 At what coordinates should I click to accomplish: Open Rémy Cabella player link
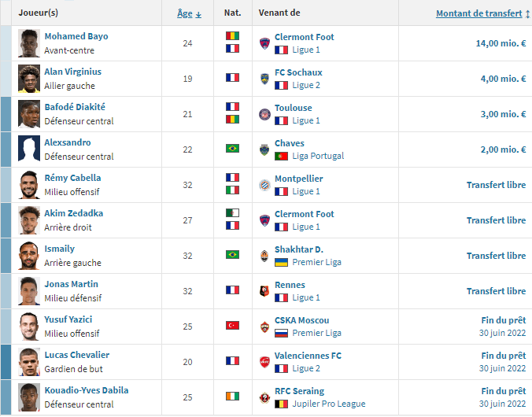coord(72,178)
